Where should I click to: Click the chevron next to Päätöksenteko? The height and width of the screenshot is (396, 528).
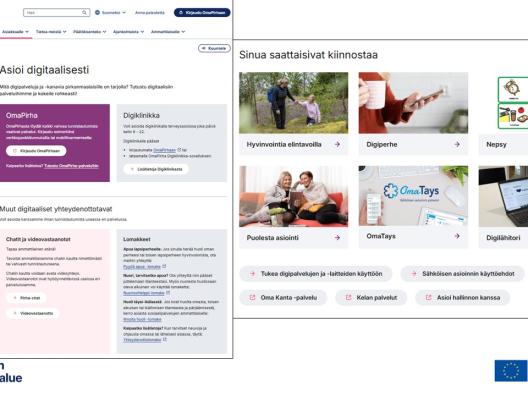[x=104, y=32]
